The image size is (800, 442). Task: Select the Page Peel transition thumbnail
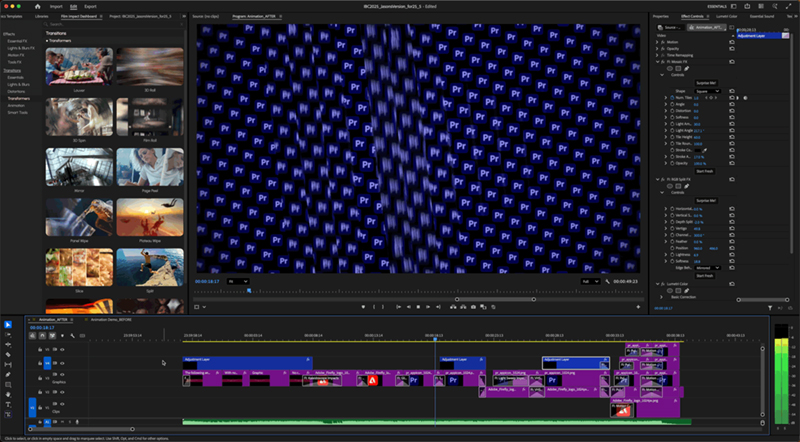point(149,166)
